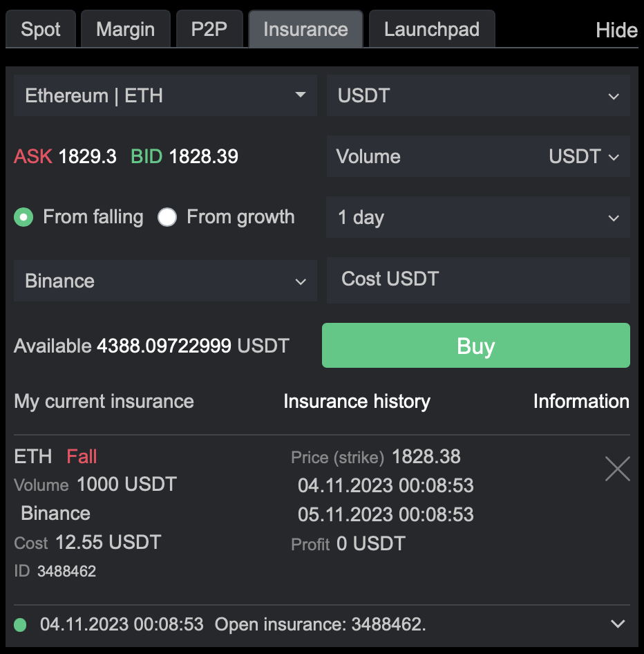Open the Launchpad tab
The width and height of the screenshot is (644, 654).
coord(431,30)
